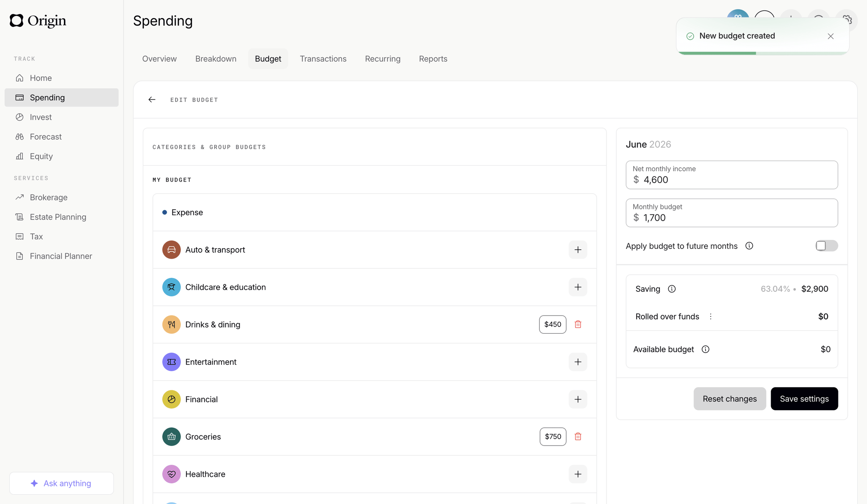Select the Budget tab
The image size is (867, 504).
[268, 59]
